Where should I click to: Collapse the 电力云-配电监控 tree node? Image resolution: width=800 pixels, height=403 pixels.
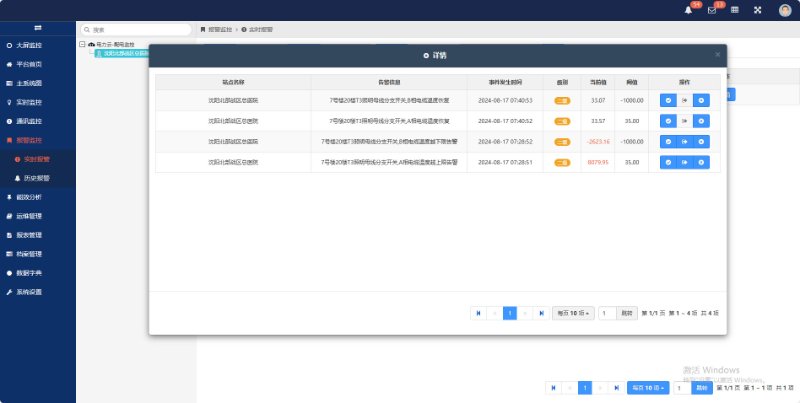click(x=81, y=45)
